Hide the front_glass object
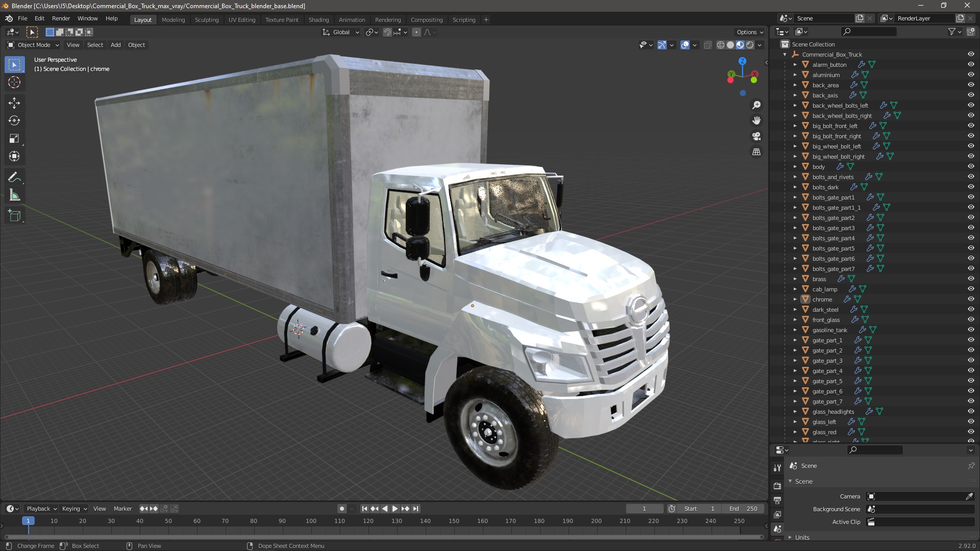The height and width of the screenshot is (551, 980). [971, 320]
